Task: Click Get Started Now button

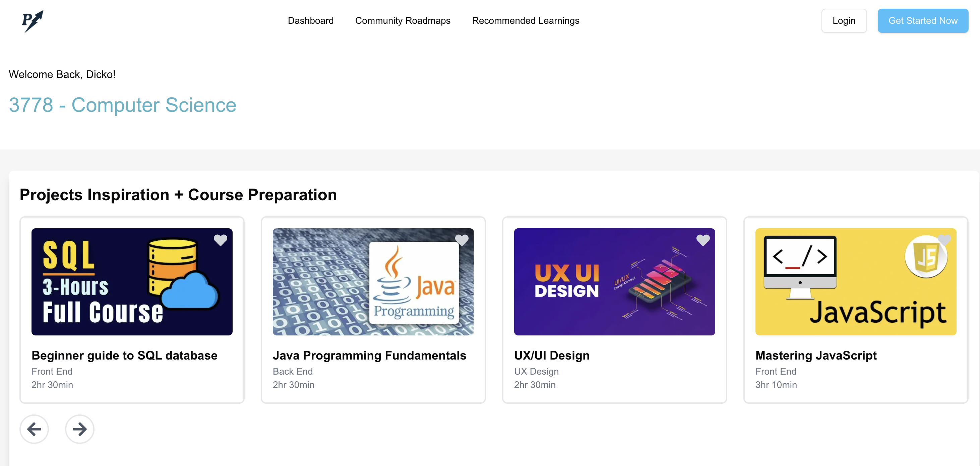Action: pos(923,20)
